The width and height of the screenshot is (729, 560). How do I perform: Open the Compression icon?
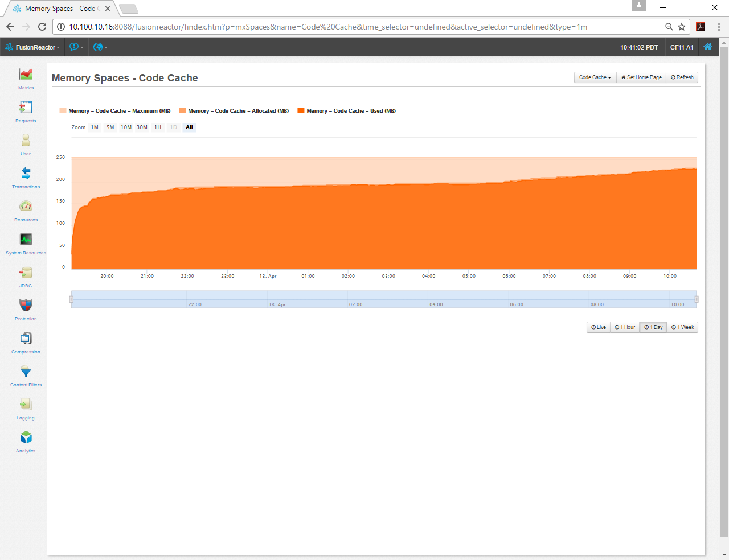pyautogui.click(x=26, y=338)
